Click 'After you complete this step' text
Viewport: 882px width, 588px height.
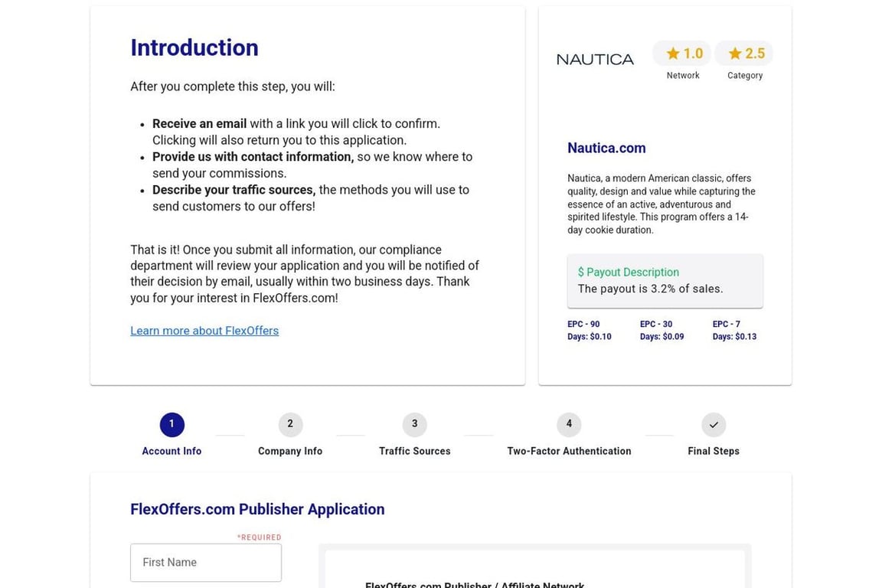click(x=232, y=87)
